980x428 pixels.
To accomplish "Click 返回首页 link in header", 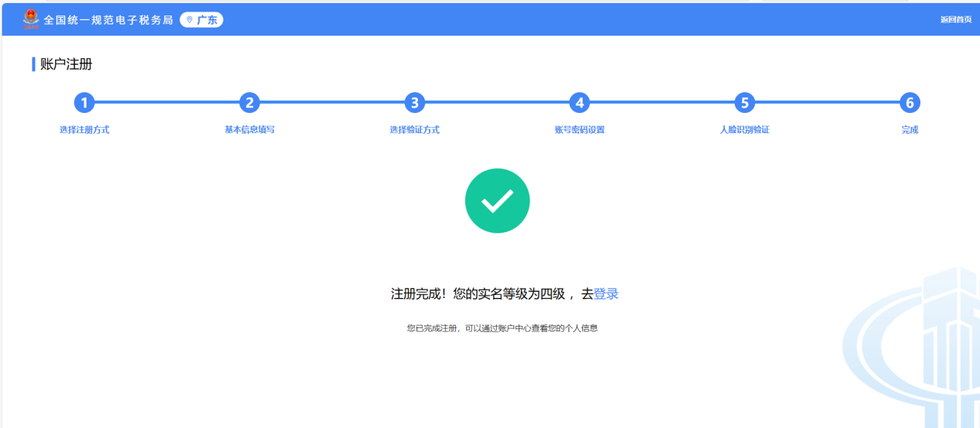I will 955,20.
